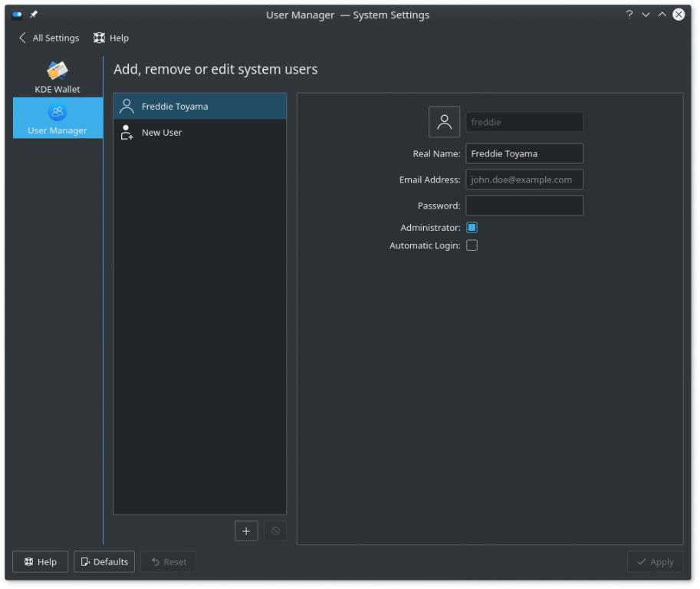Viewport: 700px width, 589px height.
Task: Click into the Password field
Action: click(x=524, y=206)
